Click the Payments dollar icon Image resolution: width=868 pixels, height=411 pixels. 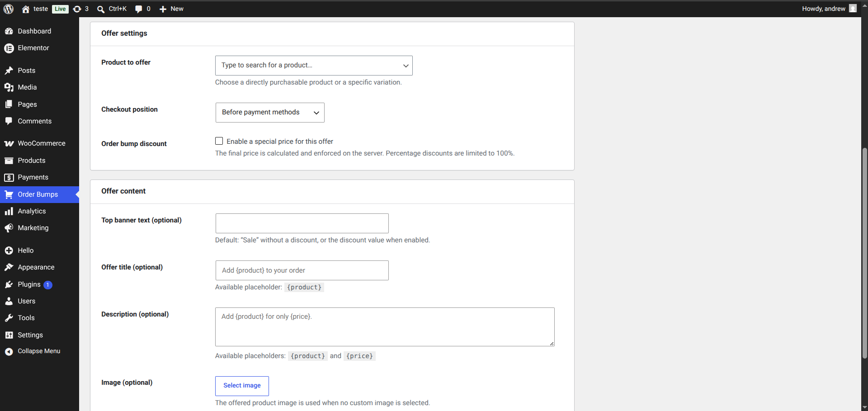9,177
